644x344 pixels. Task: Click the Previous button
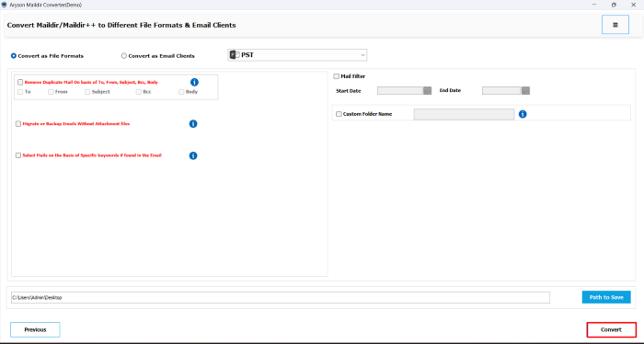35,329
